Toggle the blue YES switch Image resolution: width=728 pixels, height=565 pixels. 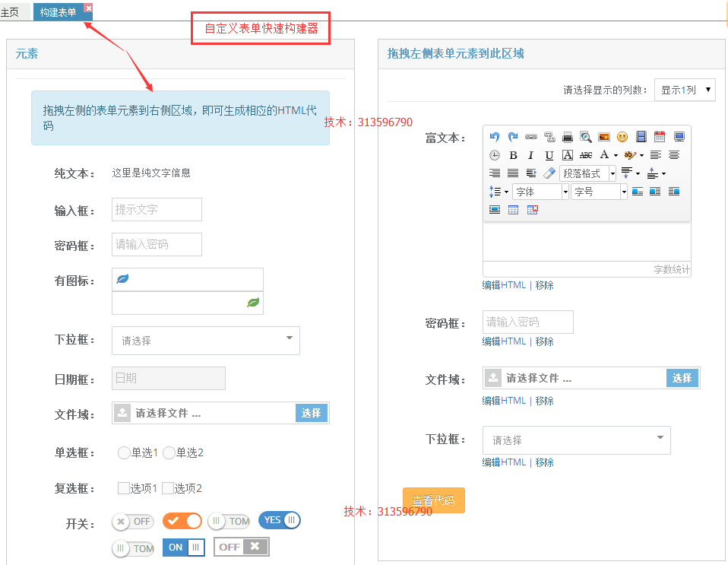point(280,520)
